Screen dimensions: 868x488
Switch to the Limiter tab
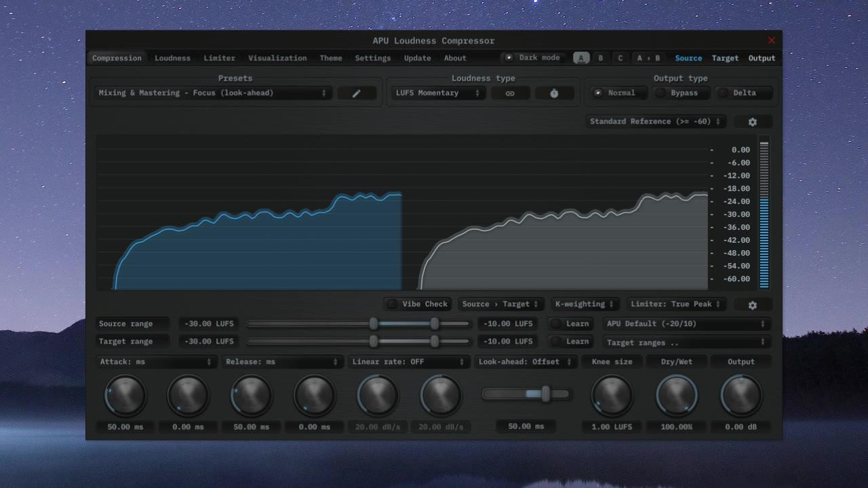point(220,58)
